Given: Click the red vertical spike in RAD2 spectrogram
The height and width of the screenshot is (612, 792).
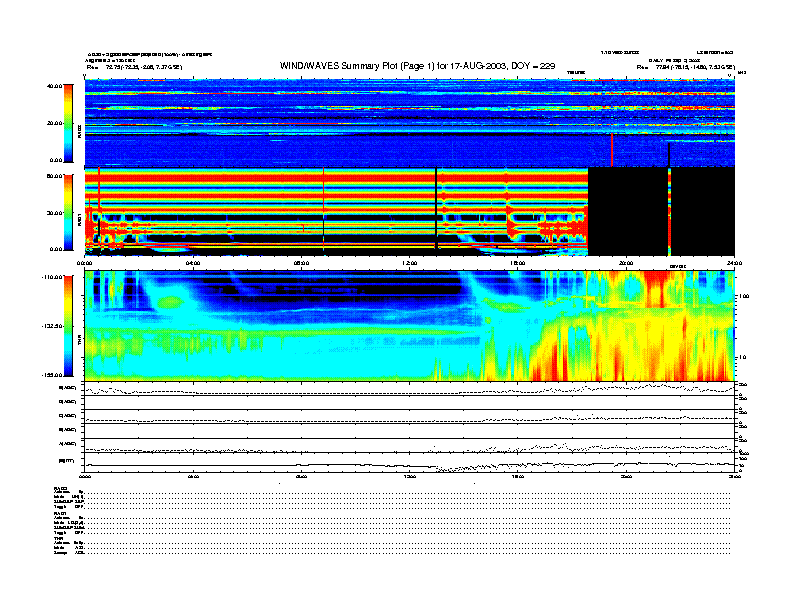Looking at the screenshot, I should (x=612, y=150).
